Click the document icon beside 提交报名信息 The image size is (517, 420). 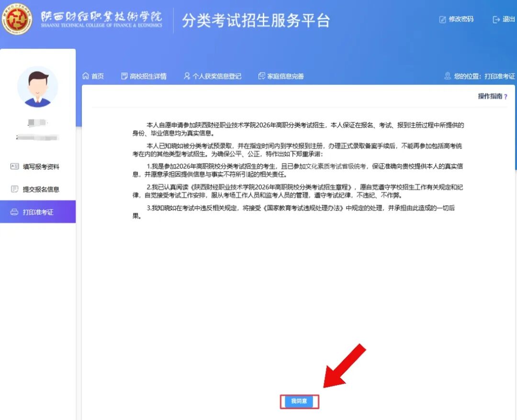click(x=14, y=189)
